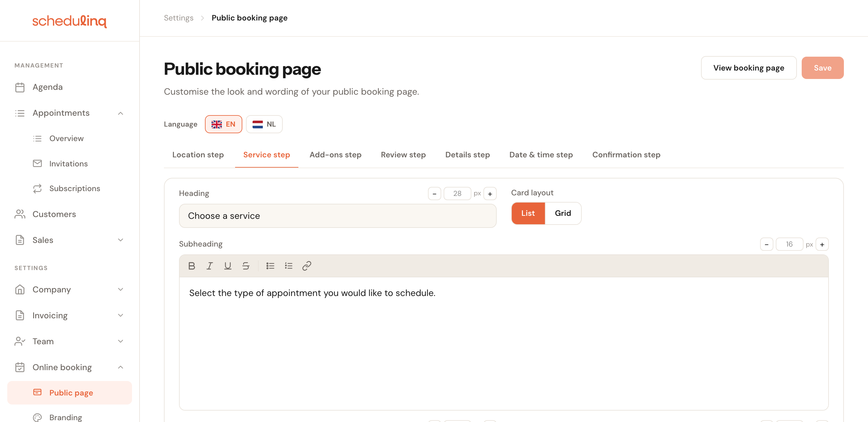Screen dimensions: 868x422
Task: Click the Invitations envelope icon
Action: [37, 163]
